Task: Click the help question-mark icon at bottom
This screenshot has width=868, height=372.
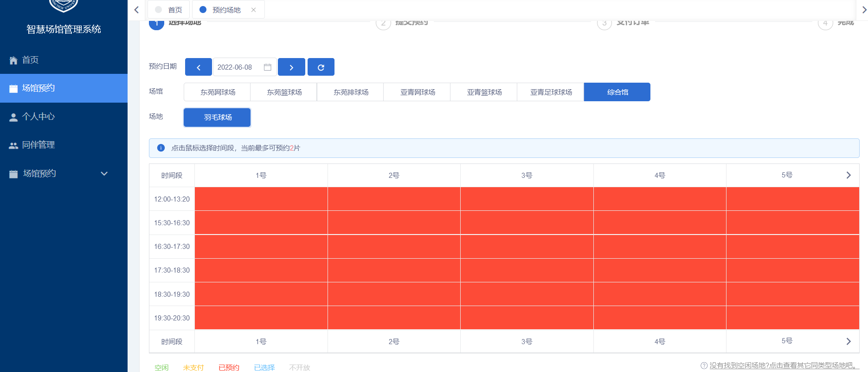Action: point(704,365)
